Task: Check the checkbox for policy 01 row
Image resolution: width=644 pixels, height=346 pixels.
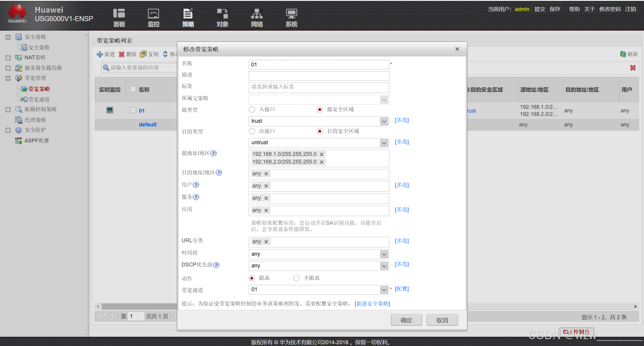Action: click(133, 110)
